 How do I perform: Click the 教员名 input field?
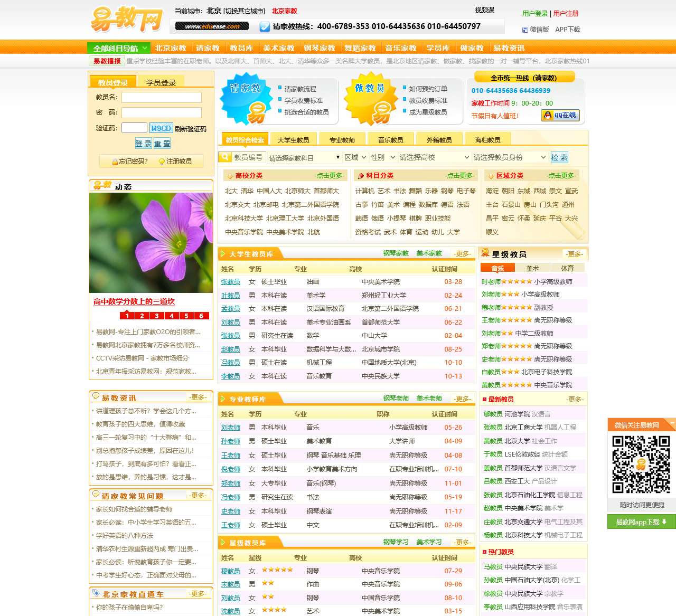click(x=162, y=98)
